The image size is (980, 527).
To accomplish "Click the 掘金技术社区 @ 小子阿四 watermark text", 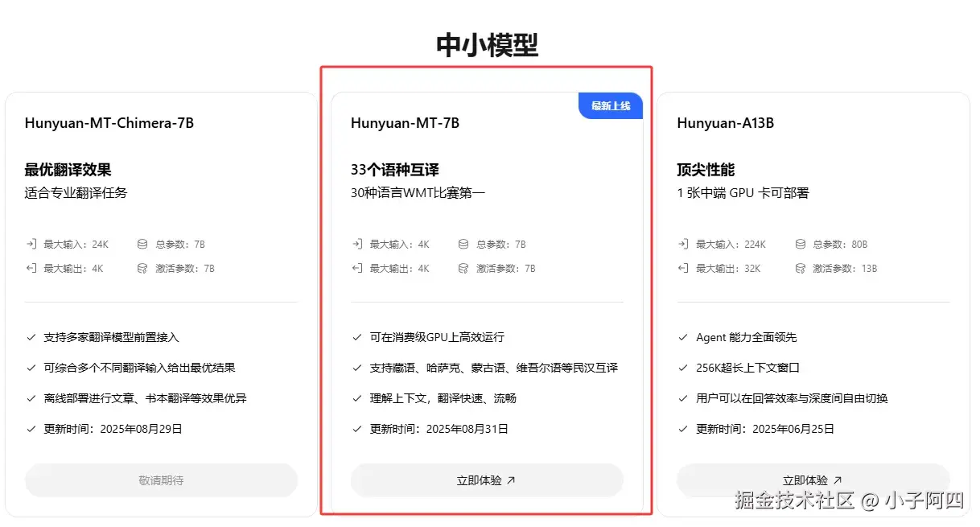I will click(x=848, y=500).
